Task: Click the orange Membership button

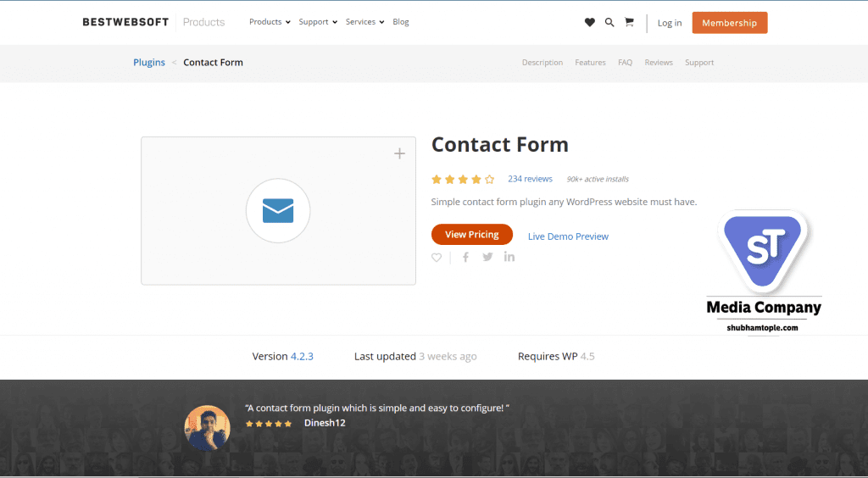Action: click(x=730, y=23)
